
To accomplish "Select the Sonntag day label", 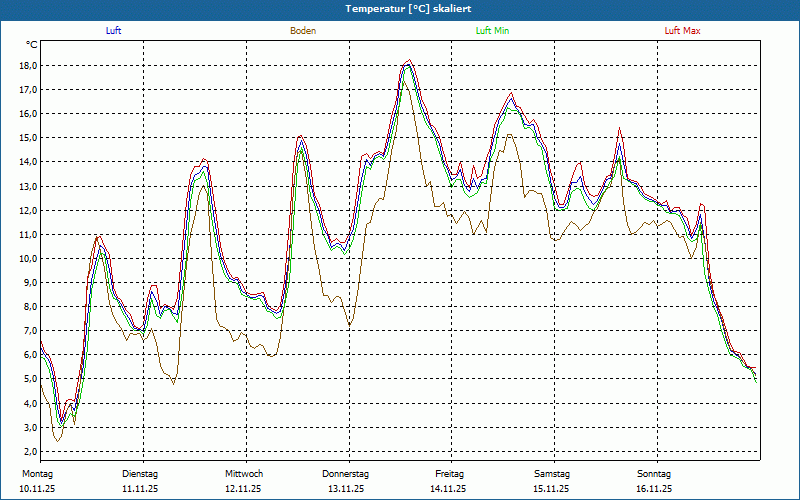I will click(x=654, y=474).
